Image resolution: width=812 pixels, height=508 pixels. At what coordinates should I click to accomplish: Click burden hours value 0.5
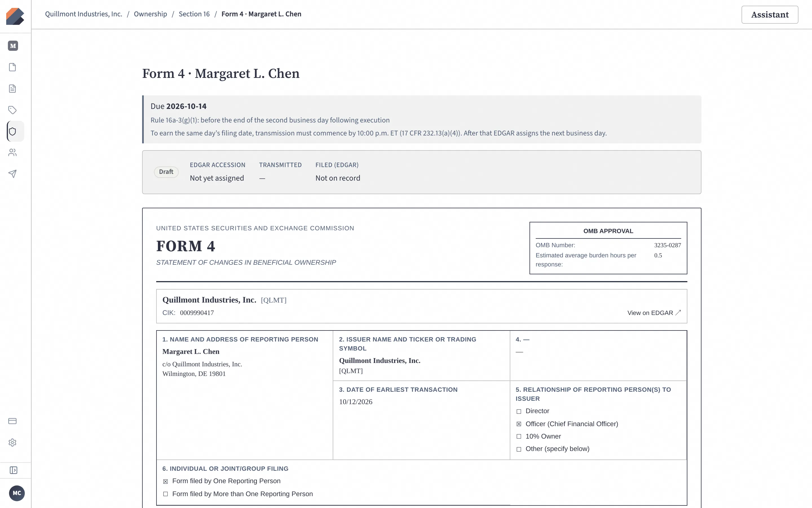tap(658, 255)
